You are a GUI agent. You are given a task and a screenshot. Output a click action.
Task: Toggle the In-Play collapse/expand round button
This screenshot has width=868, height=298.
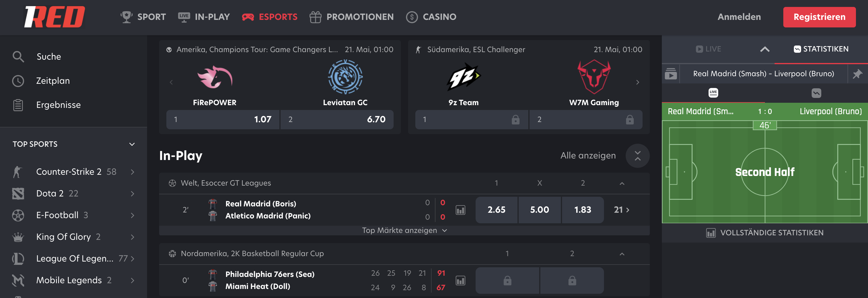tap(637, 156)
